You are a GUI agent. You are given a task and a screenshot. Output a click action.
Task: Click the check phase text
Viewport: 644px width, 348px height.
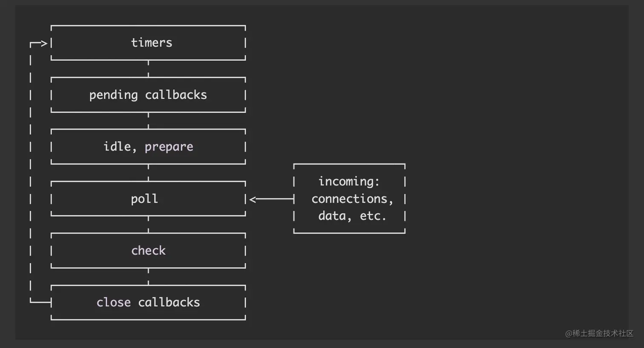[148, 251]
